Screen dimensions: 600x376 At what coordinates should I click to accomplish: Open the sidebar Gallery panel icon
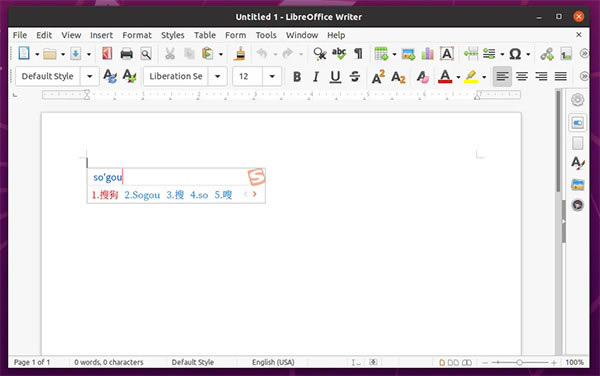click(577, 184)
